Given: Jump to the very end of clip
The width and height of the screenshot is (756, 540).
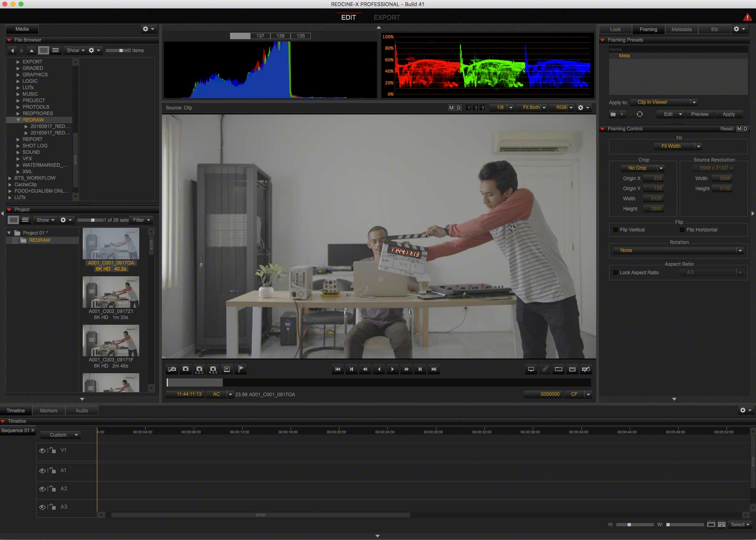Looking at the screenshot, I should click(x=433, y=369).
